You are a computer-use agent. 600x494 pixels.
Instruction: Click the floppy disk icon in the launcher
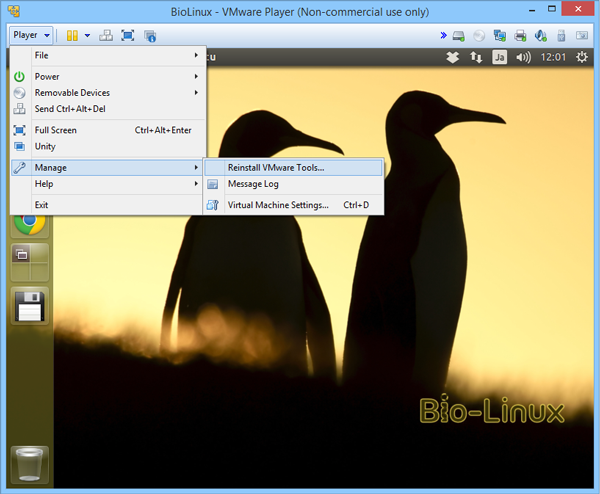click(x=30, y=306)
